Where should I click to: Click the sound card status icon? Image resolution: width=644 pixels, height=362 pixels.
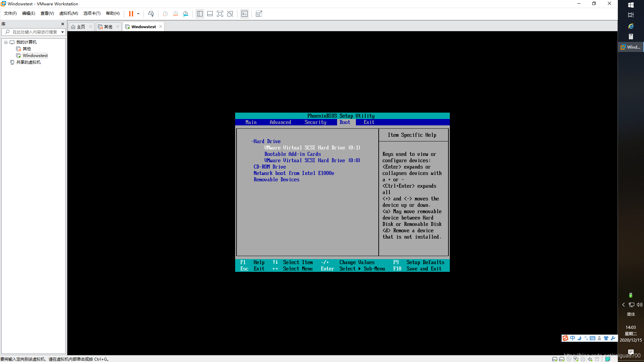click(x=590, y=359)
